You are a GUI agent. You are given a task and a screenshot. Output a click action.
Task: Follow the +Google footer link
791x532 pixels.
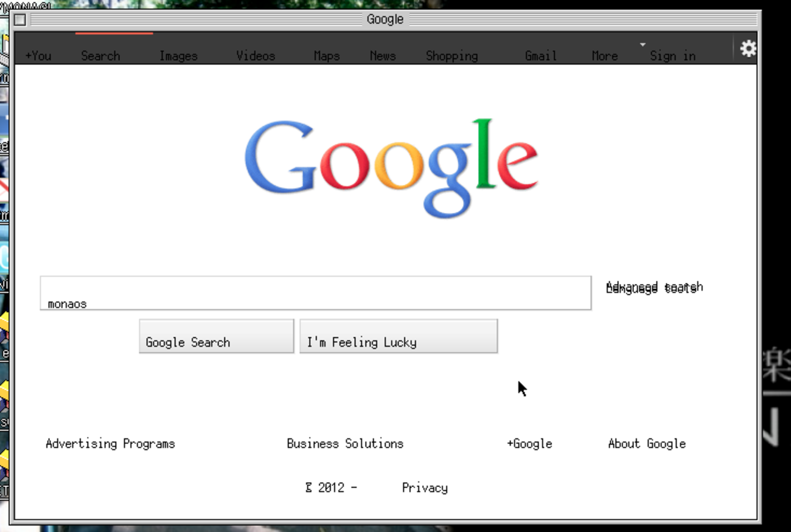529,444
